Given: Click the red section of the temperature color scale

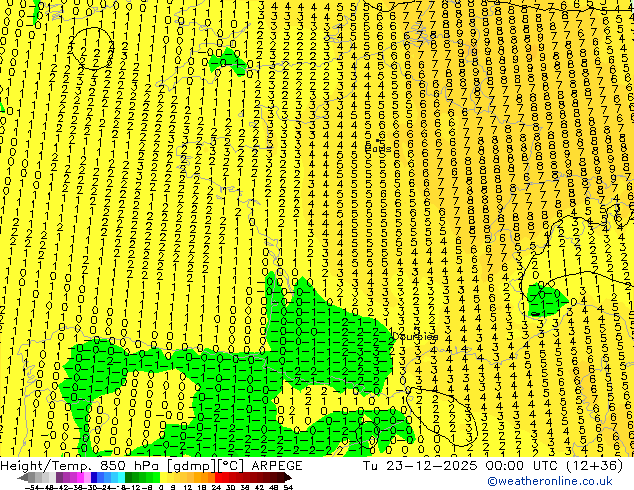Looking at the screenshot, I should (x=253, y=477).
